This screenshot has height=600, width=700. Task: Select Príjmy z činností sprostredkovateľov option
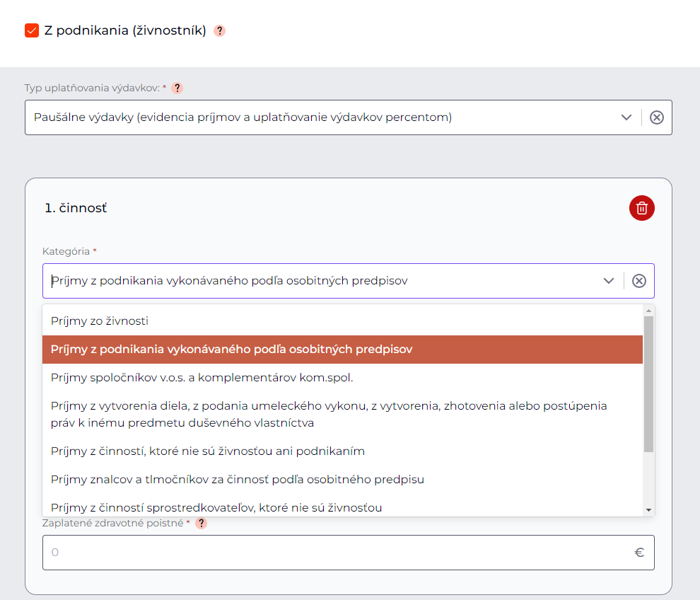(216, 507)
